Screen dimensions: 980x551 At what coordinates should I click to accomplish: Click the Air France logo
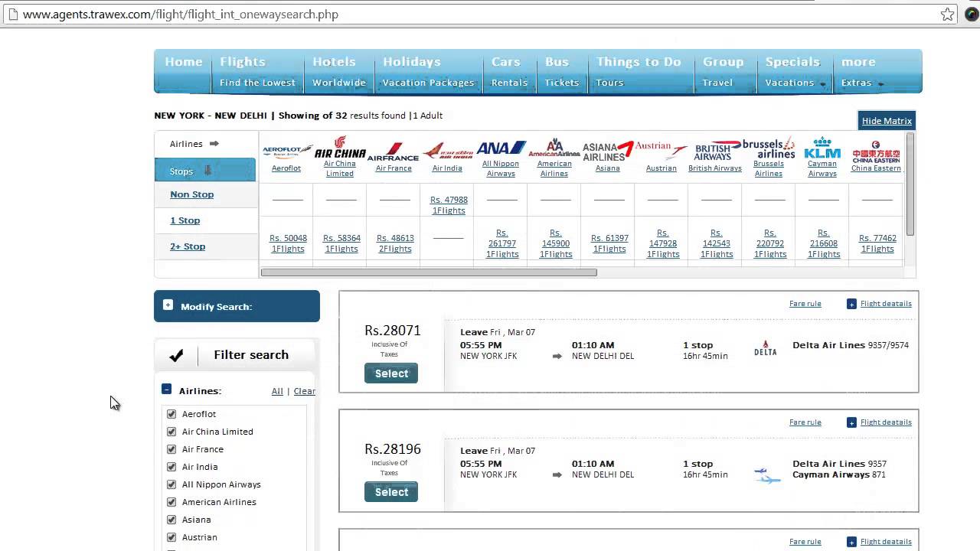394,152
